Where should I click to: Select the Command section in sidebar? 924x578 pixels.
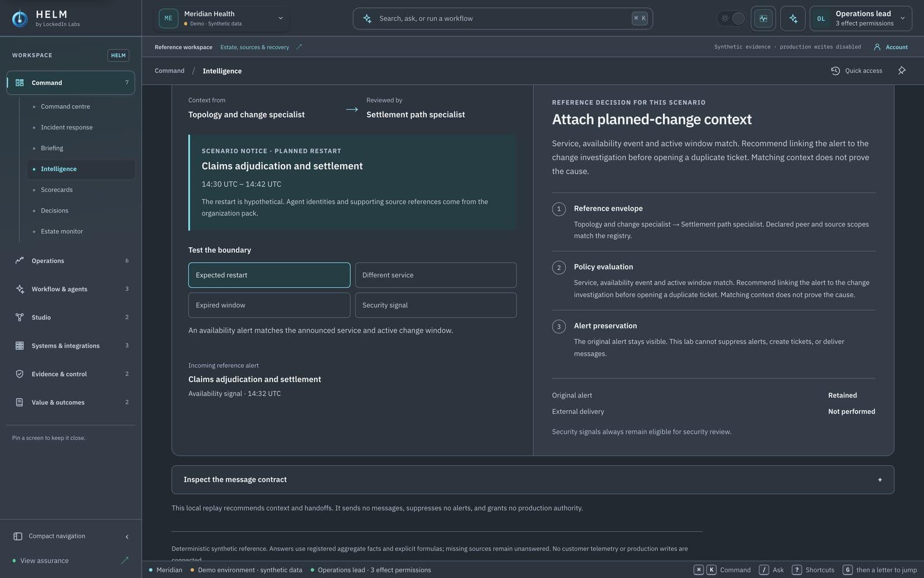point(70,83)
